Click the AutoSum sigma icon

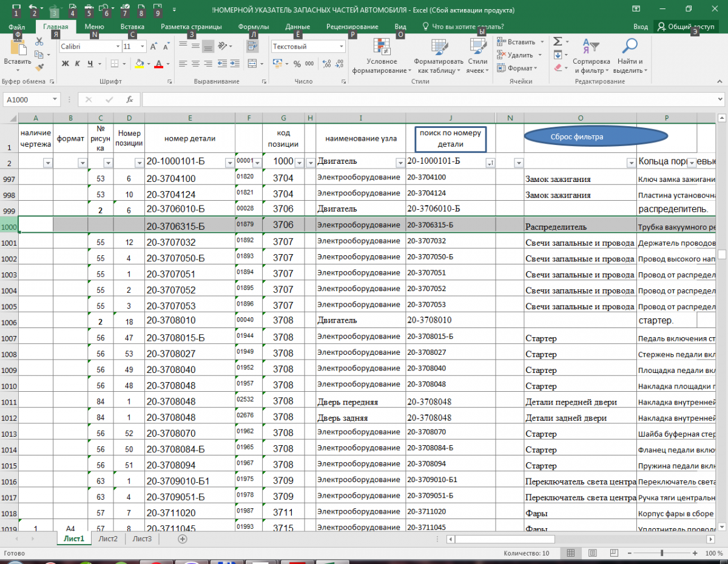point(558,42)
